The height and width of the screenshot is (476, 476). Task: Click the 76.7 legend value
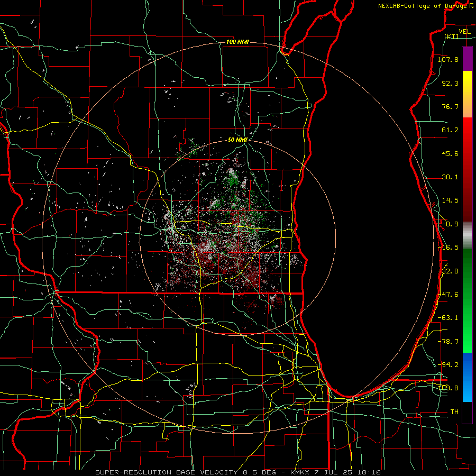[x=450, y=106]
